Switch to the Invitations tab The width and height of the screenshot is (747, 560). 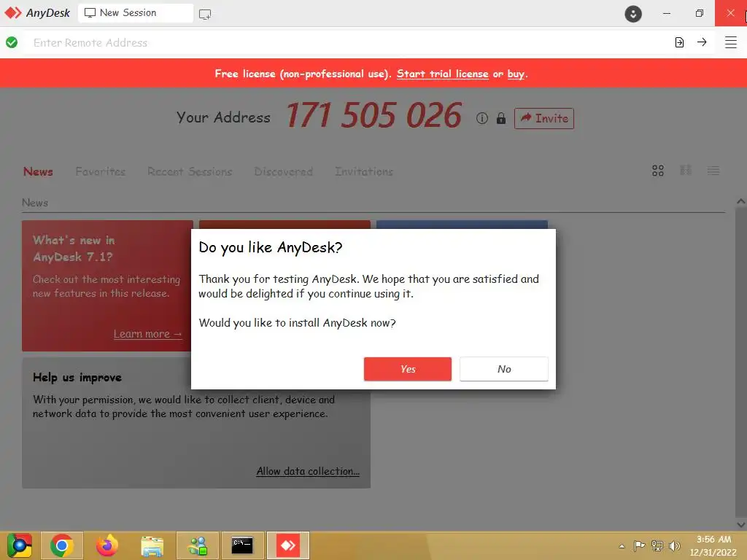[364, 171]
